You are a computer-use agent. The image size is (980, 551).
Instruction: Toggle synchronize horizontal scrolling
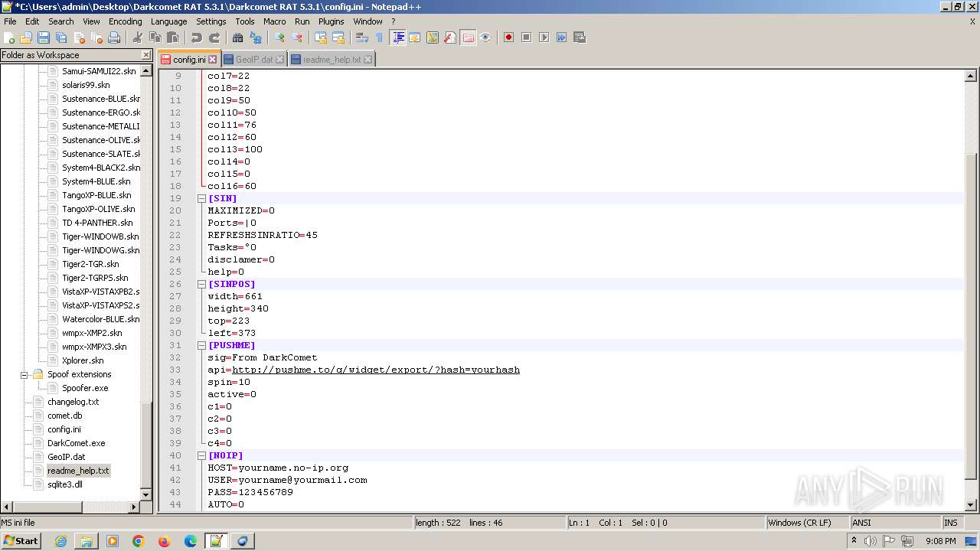point(338,37)
